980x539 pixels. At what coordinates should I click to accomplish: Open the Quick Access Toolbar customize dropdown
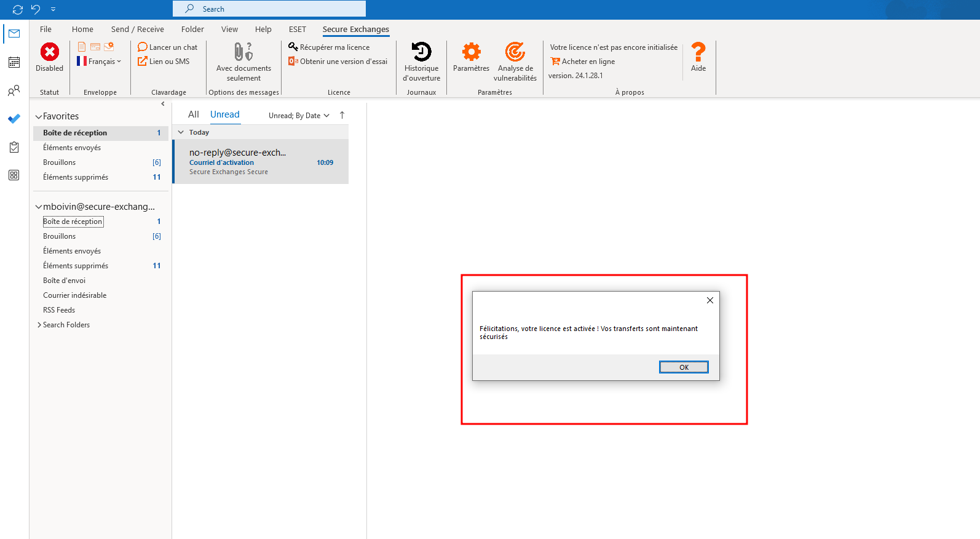click(53, 9)
